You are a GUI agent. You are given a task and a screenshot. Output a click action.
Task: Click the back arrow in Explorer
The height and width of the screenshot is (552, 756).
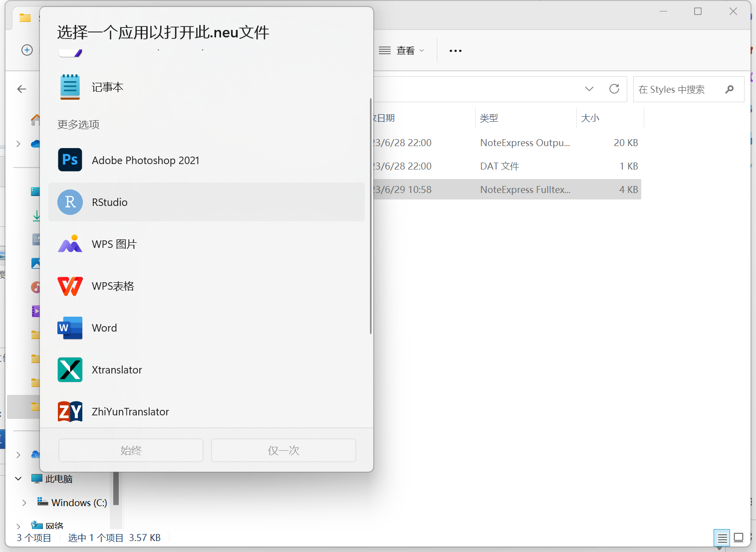pyautogui.click(x=21, y=89)
